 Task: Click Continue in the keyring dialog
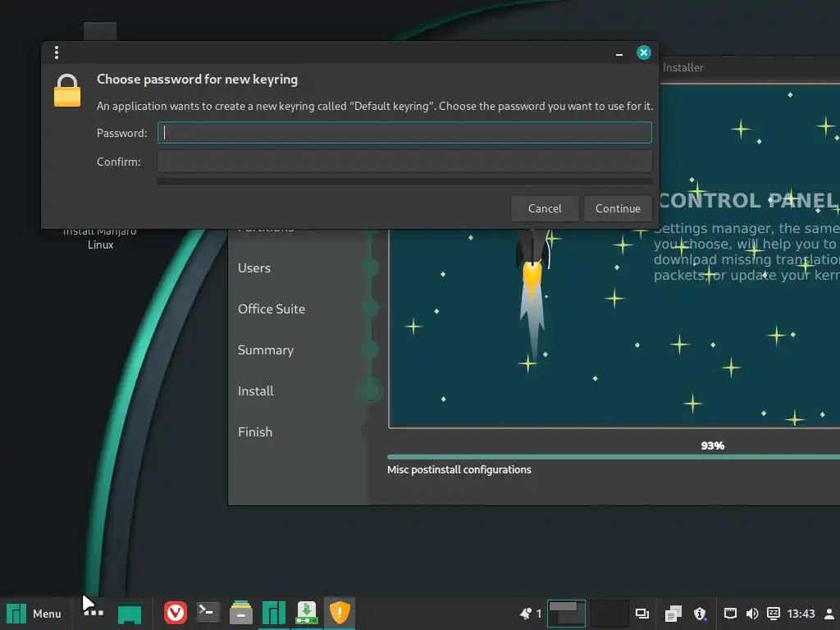click(618, 208)
